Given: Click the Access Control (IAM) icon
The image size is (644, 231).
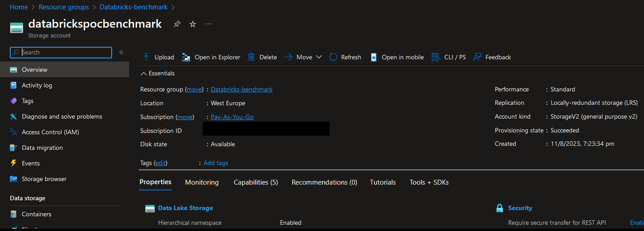Looking at the screenshot, I should [13, 132].
